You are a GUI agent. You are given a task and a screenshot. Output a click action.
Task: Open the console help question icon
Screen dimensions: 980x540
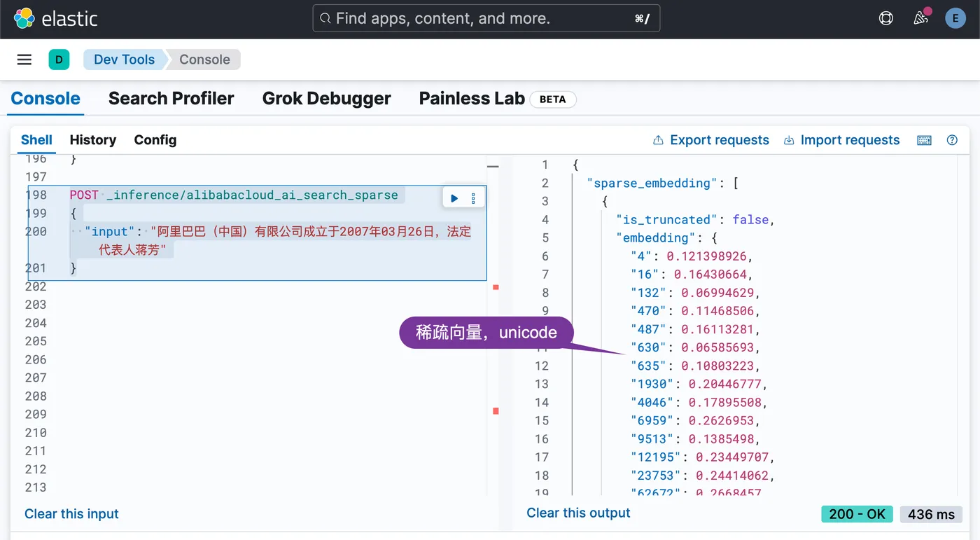(952, 140)
